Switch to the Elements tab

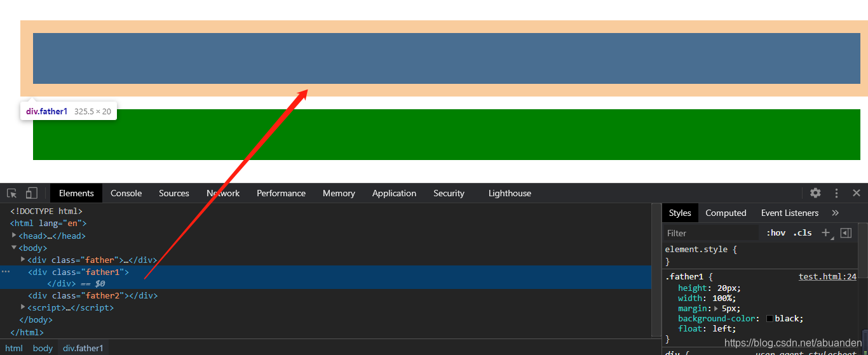tap(76, 193)
